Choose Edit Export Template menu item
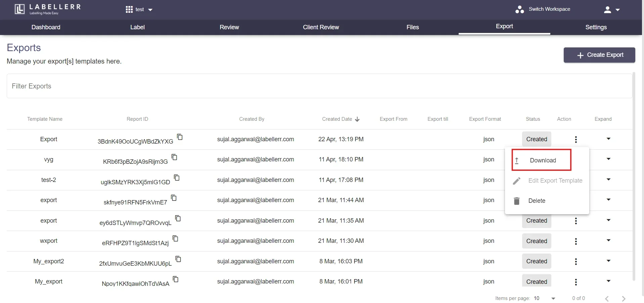The width and height of the screenshot is (644, 303). click(x=547, y=181)
